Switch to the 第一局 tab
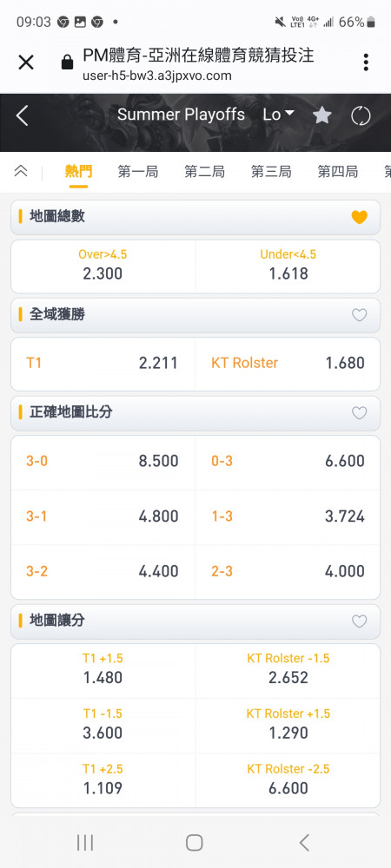The height and width of the screenshot is (868, 391). [138, 172]
